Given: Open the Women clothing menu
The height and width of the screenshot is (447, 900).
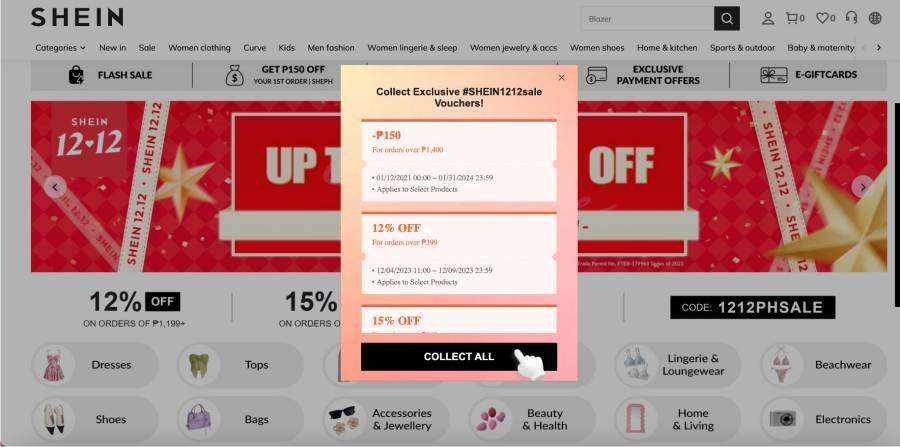Looking at the screenshot, I should pyautogui.click(x=199, y=48).
